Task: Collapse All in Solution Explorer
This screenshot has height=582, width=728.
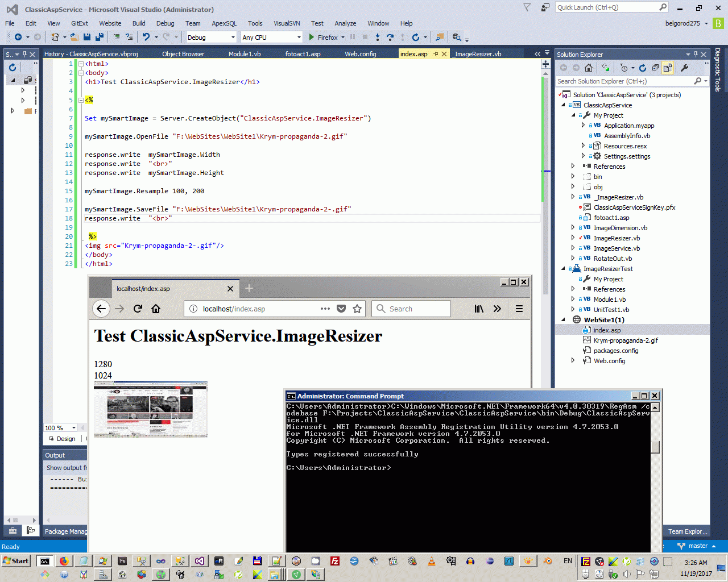Action: tap(655, 68)
